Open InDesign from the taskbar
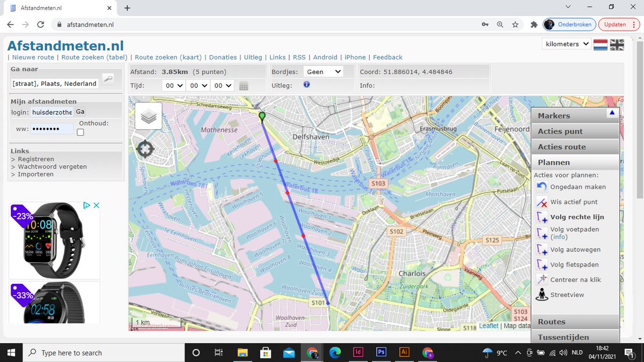The width and height of the screenshot is (644, 362). tap(358, 352)
